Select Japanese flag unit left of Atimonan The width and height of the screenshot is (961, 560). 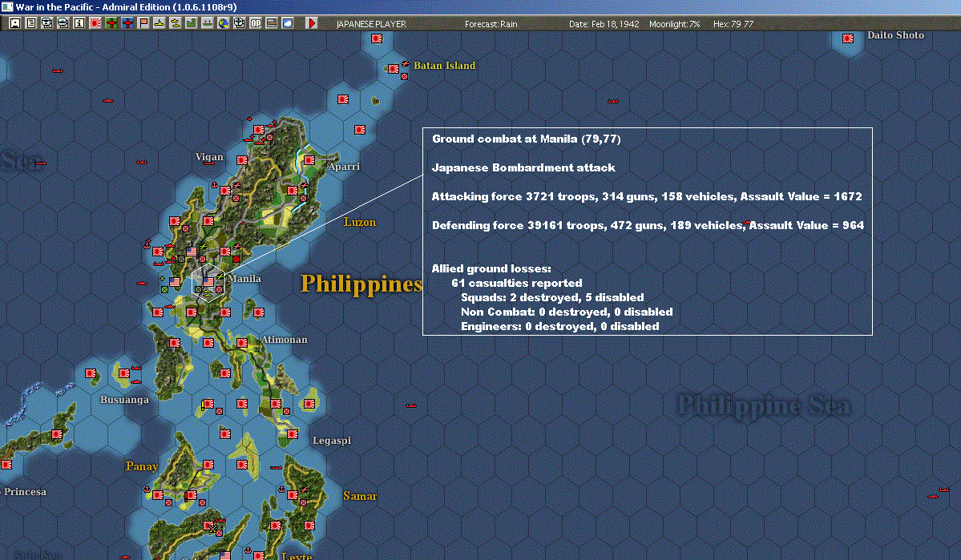[242, 343]
